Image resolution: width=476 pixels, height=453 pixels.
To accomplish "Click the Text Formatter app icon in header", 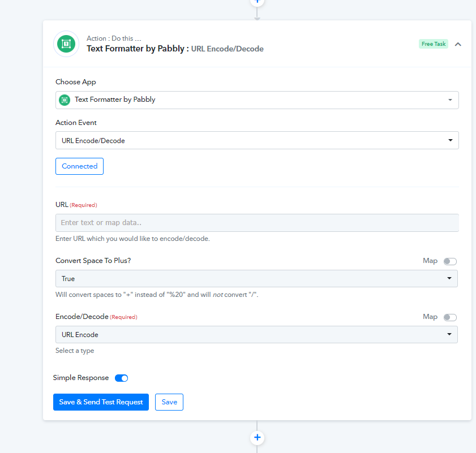I will pos(66,44).
